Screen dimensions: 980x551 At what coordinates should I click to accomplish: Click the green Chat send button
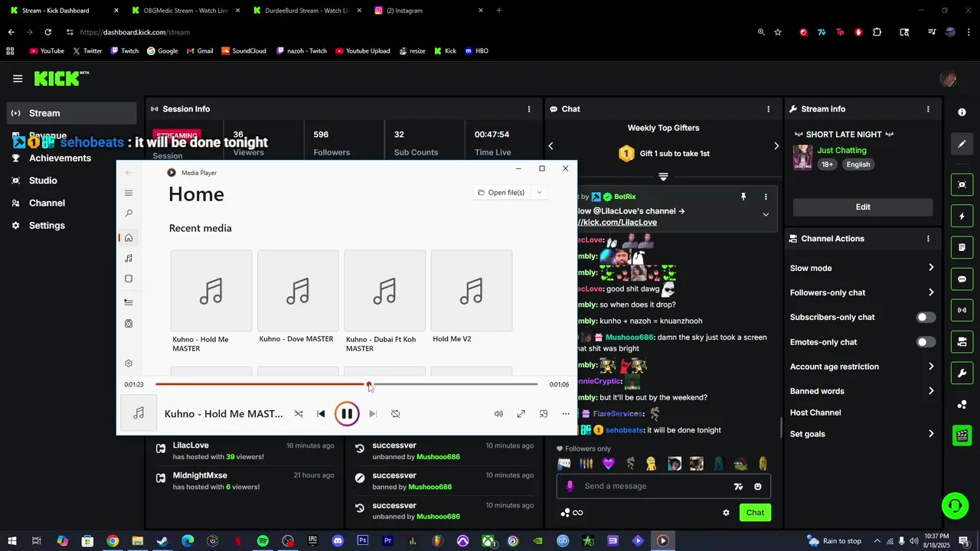[755, 513]
